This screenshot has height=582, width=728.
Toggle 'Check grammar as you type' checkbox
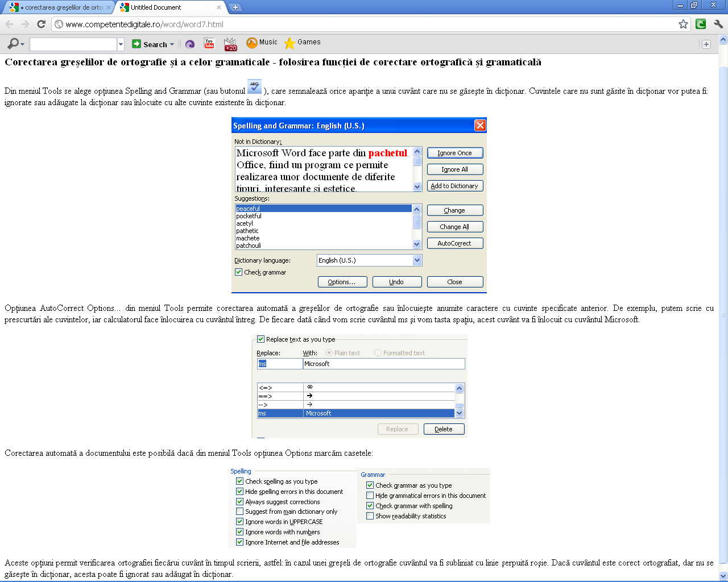point(370,485)
